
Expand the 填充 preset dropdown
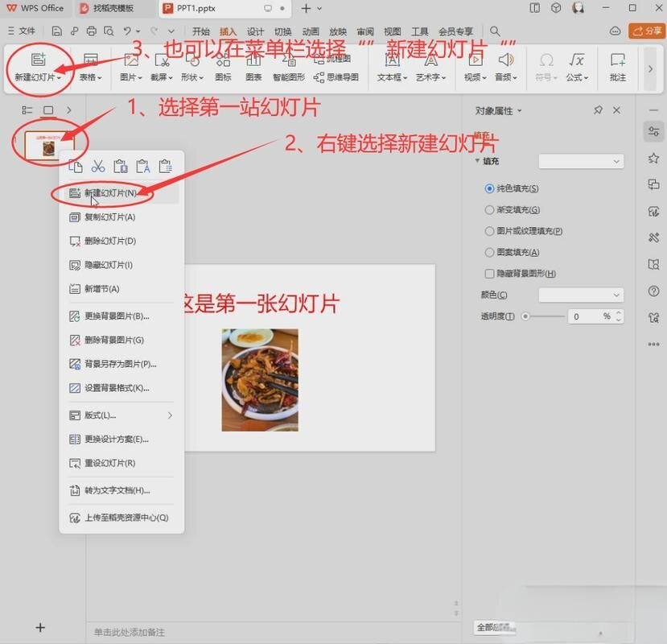pos(581,162)
